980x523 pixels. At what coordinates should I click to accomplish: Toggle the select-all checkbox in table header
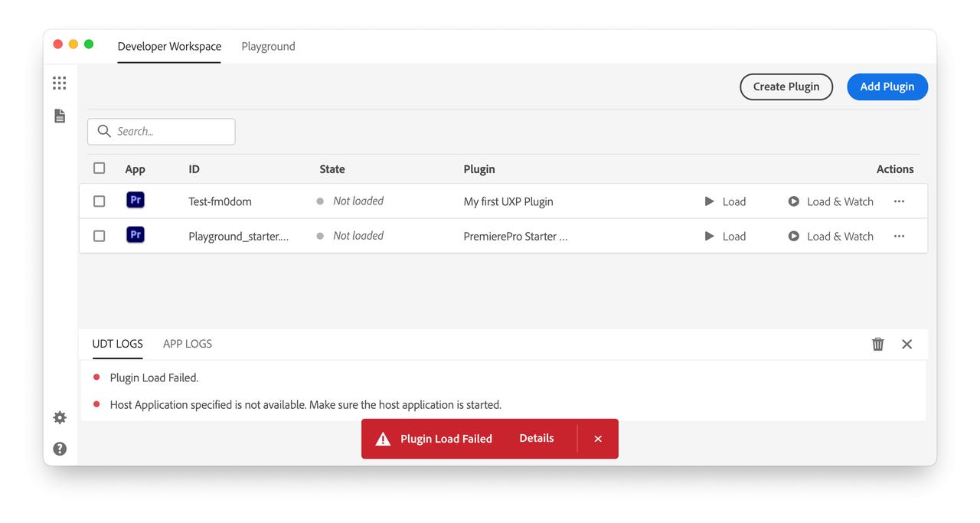pyautogui.click(x=100, y=168)
